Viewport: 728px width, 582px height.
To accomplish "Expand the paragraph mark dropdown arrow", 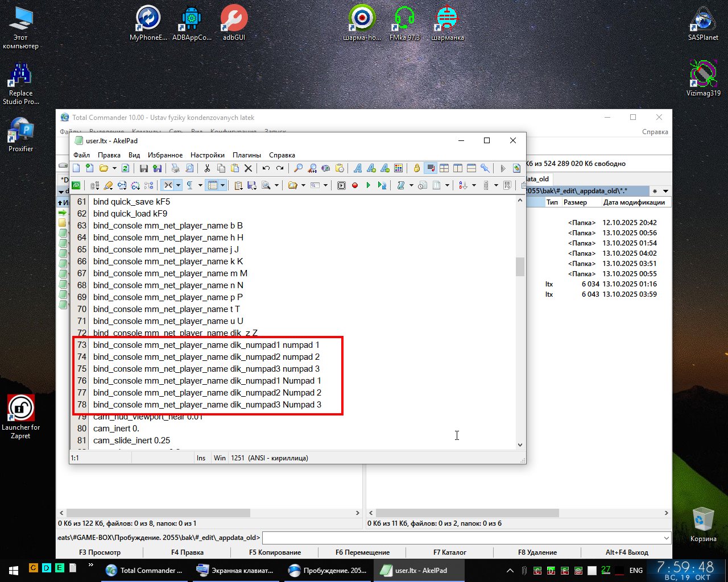I will [200, 185].
